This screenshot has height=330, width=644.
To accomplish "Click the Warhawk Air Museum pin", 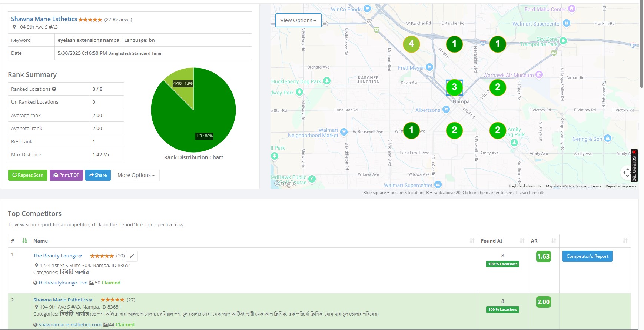I will tap(539, 74).
